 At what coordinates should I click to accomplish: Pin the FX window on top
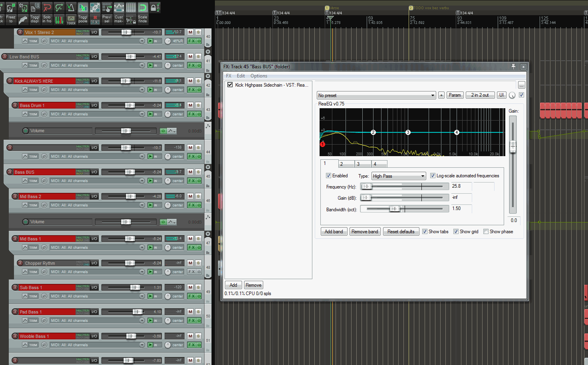click(x=513, y=67)
